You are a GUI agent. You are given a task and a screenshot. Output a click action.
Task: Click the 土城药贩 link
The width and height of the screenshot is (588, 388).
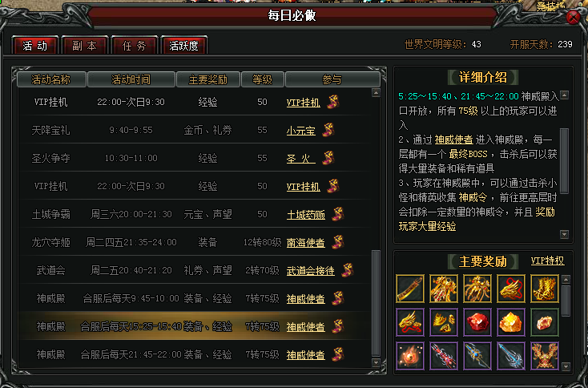point(306,215)
